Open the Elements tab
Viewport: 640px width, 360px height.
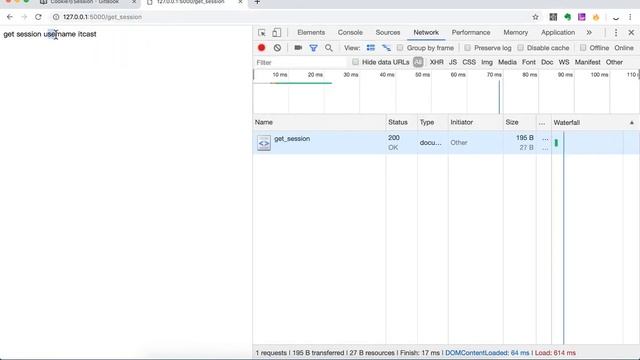click(311, 32)
